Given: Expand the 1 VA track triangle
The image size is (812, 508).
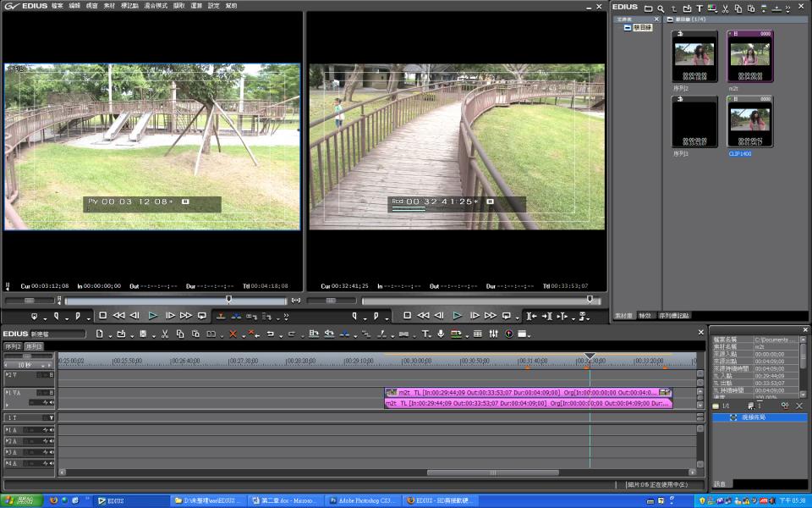Looking at the screenshot, I should click(8, 393).
